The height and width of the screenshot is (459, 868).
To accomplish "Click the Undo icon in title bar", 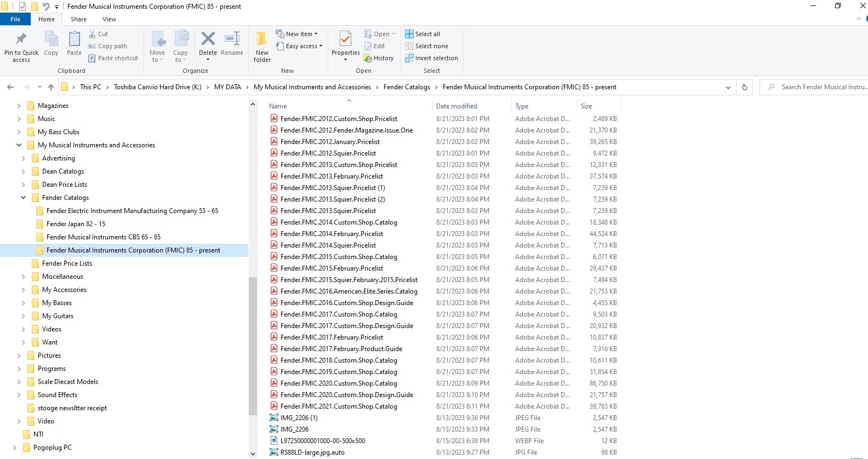I will [46, 7].
